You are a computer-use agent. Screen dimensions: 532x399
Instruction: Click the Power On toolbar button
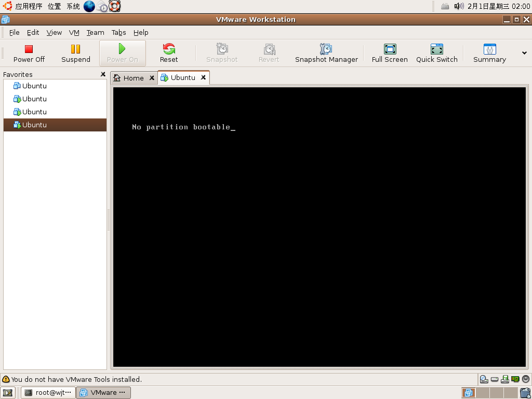[x=123, y=54]
